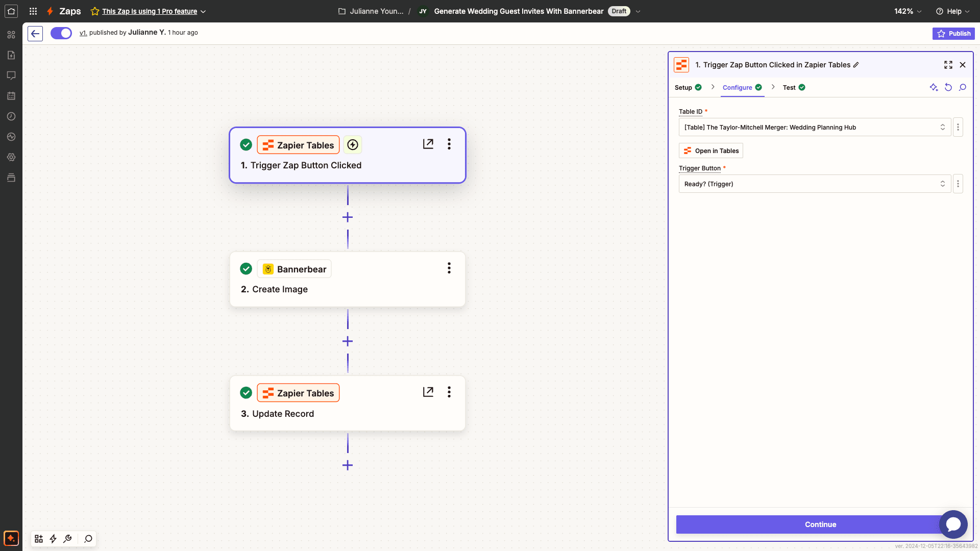This screenshot has height=551, width=980.
Task: Open the app switcher grid icon
Action: (33, 11)
